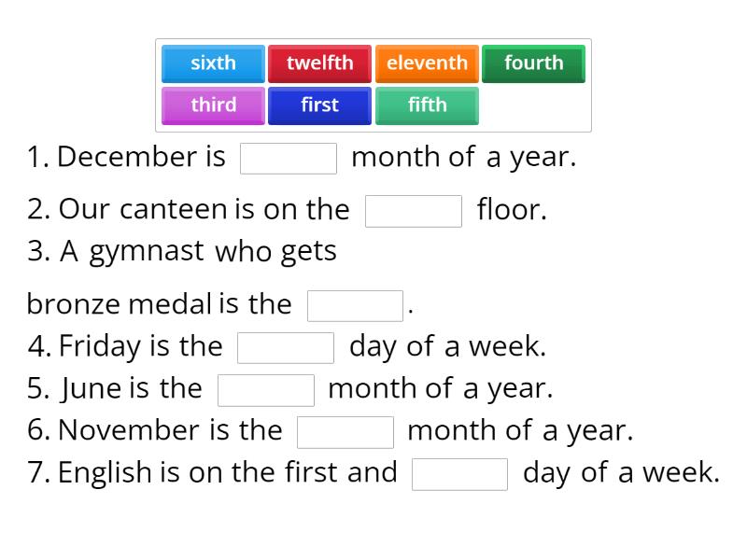Click the blank in the June sentence
This screenshot has width=747, height=560.
(266, 389)
